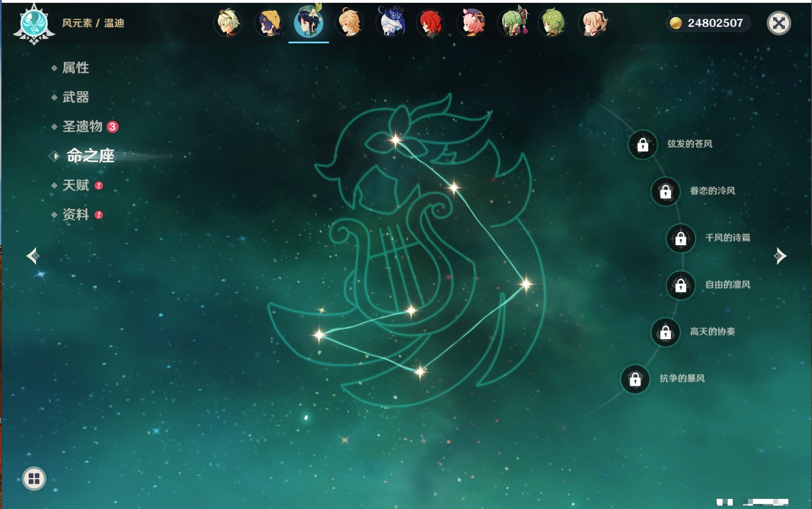Open the 属性 attributes tab
Image resolution: width=812 pixels, height=509 pixels.
coord(75,68)
